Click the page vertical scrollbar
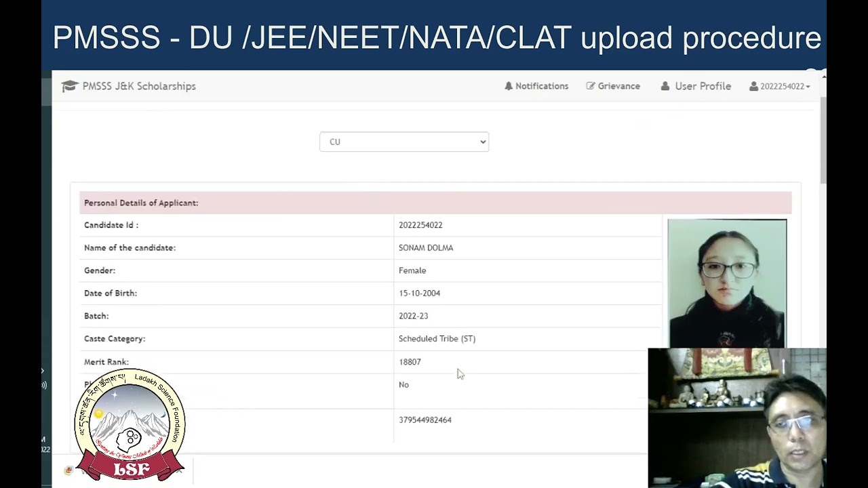 pyautogui.click(x=823, y=140)
